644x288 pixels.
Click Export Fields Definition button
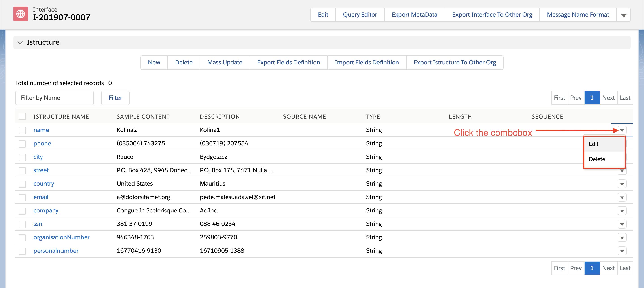click(x=288, y=63)
